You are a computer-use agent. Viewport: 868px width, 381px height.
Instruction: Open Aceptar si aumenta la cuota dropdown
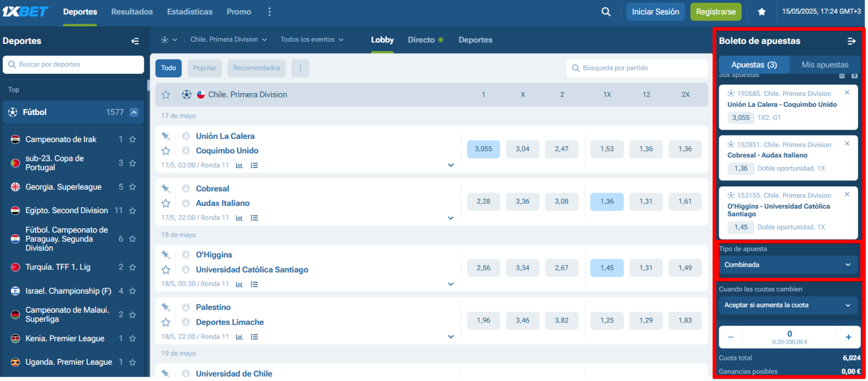click(788, 305)
